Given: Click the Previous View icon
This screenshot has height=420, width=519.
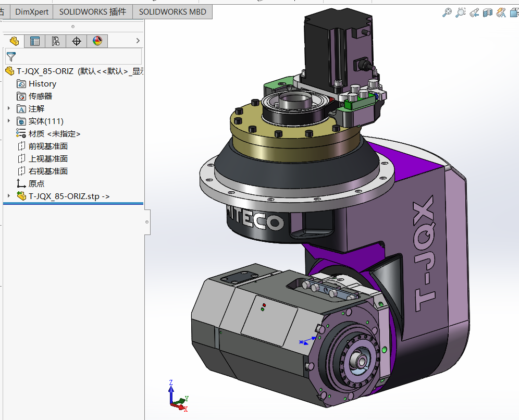Looking at the screenshot, I should [474, 13].
